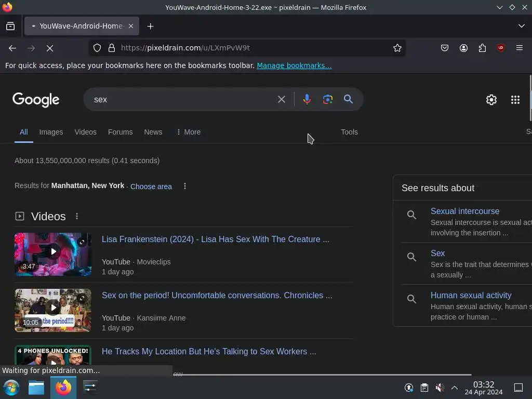This screenshot has height=399, width=532.
Task: Play the Lisa Frankenstein video thumbnail
Action: (x=53, y=254)
